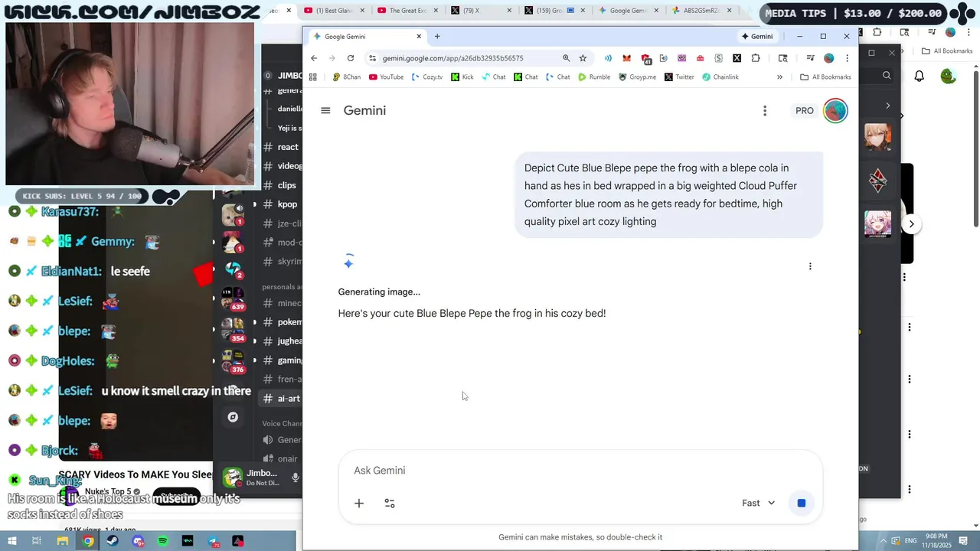Open the Windows Start menu
Image resolution: width=980 pixels, height=551 pixels.
click(11, 541)
